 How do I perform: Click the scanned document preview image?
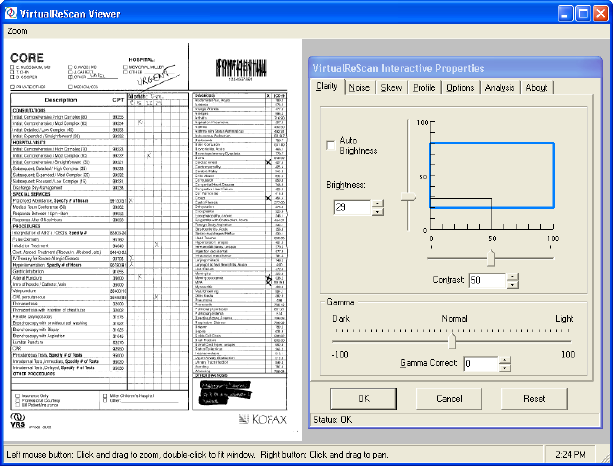150,240
